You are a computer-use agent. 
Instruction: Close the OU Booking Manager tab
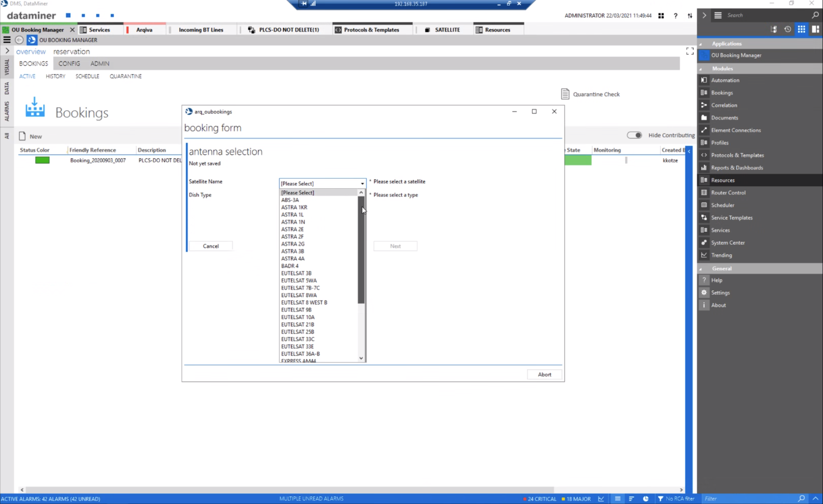tap(72, 30)
